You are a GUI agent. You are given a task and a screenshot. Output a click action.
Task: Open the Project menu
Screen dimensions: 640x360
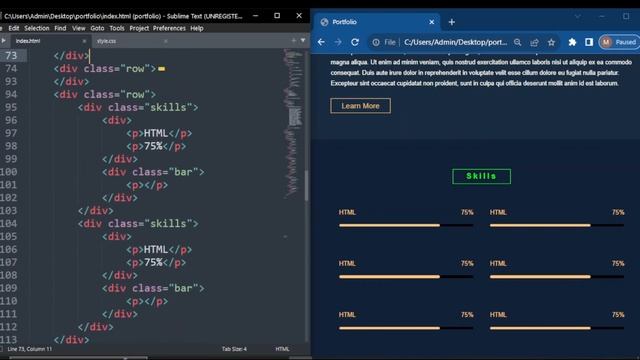tap(139, 28)
